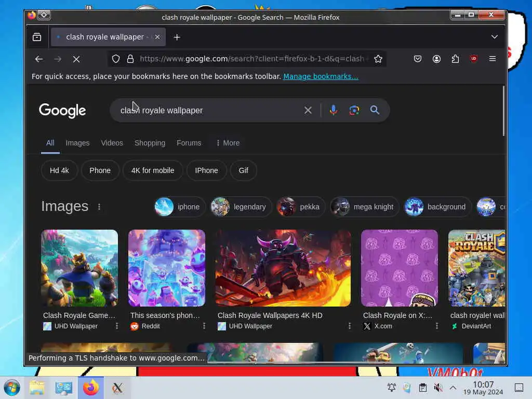532x399 pixels.
Task: Open clipboard tray icon
Action: pos(422,388)
